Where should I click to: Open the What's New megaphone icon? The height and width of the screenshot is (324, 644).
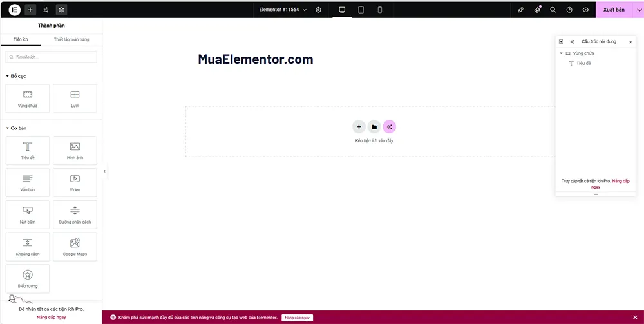coord(537,10)
